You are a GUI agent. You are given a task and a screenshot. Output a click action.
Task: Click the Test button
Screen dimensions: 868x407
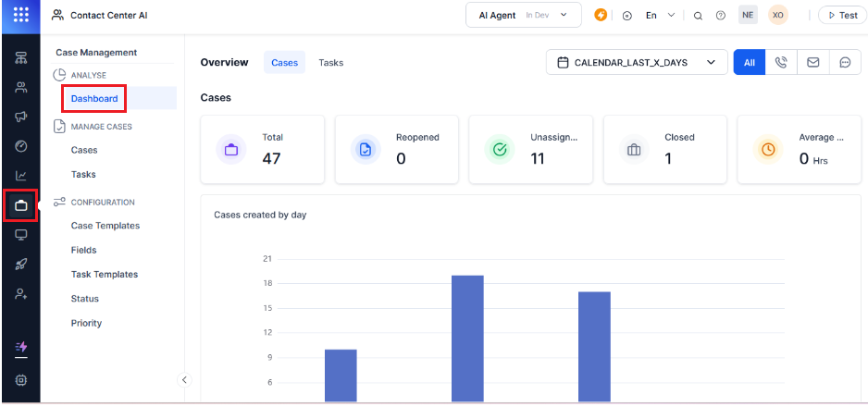[x=841, y=16]
